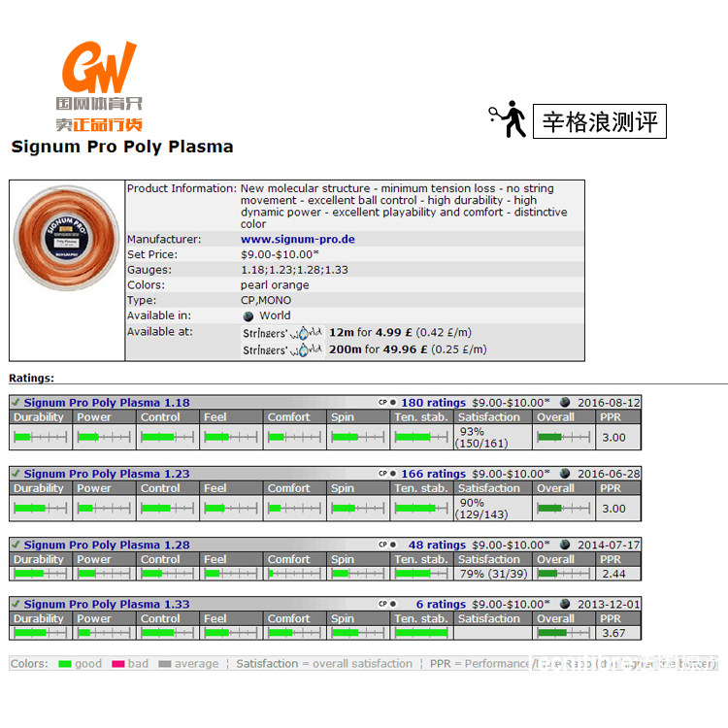Viewport: 728px width, 728px height.
Task: Click the Spin bar for Plasma 1.28
Action: [358, 574]
